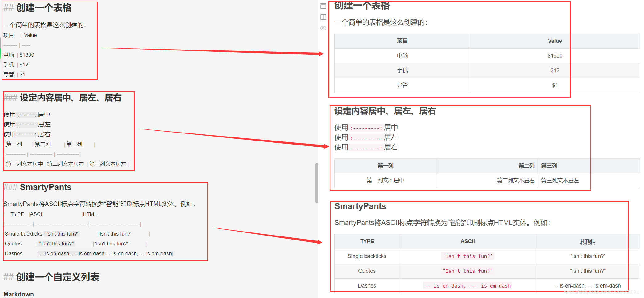644x298 pixels.
Task: Click 'TYPE' in the editor table source
Action: pos(17,214)
